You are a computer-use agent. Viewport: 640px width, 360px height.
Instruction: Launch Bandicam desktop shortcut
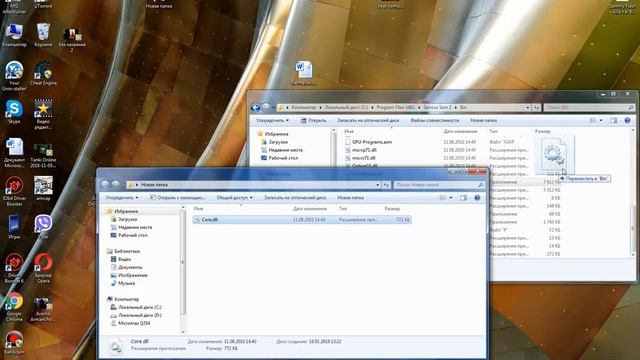(x=14, y=342)
